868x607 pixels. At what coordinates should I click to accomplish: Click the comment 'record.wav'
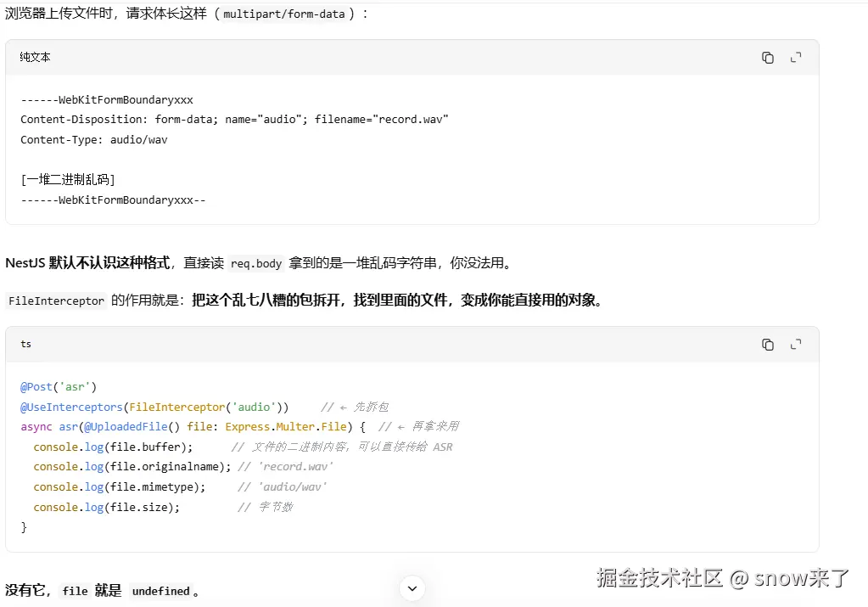tap(286, 467)
